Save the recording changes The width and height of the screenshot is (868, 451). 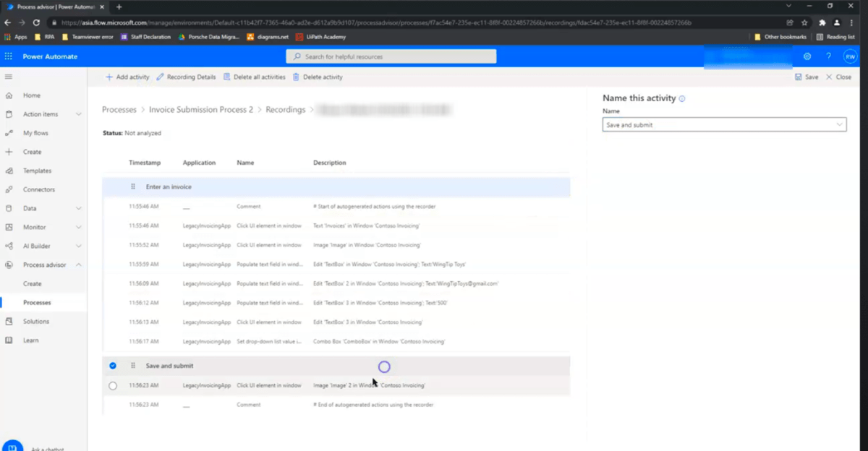point(807,77)
